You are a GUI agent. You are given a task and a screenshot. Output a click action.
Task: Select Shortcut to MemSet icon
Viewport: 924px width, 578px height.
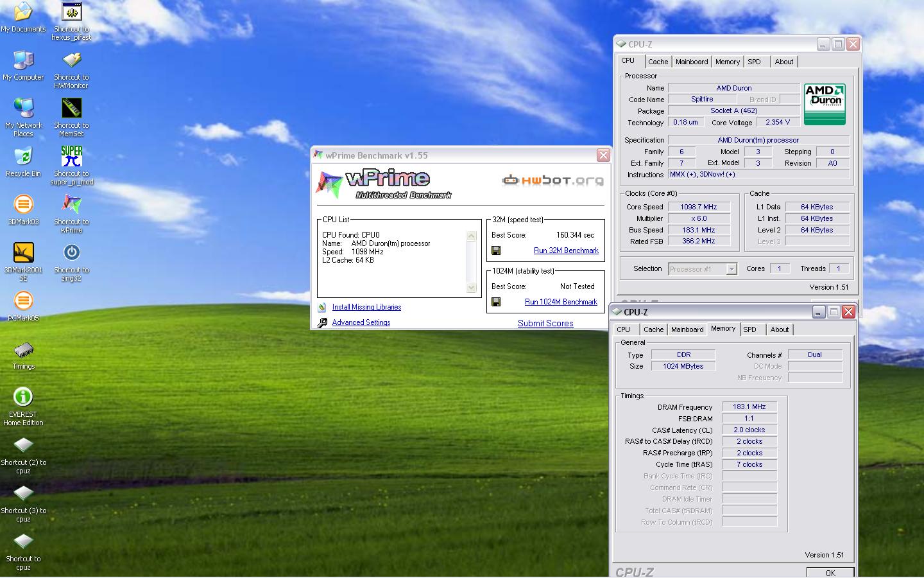(71, 117)
